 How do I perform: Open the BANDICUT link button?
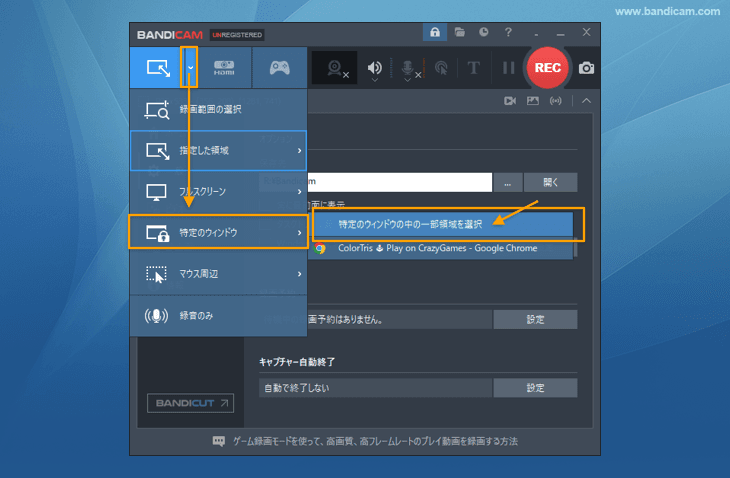tap(190, 403)
